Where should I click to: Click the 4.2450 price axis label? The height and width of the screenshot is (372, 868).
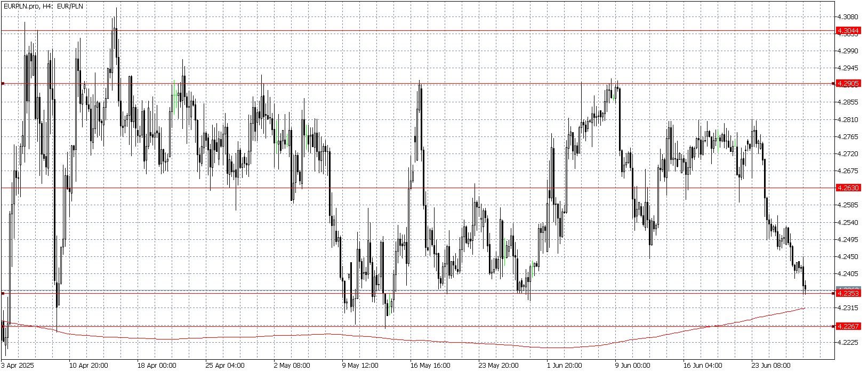point(848,257)
